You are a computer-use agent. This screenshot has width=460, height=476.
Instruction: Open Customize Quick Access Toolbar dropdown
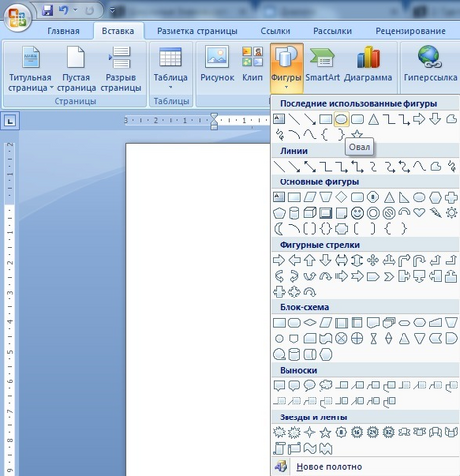[112, 11]
